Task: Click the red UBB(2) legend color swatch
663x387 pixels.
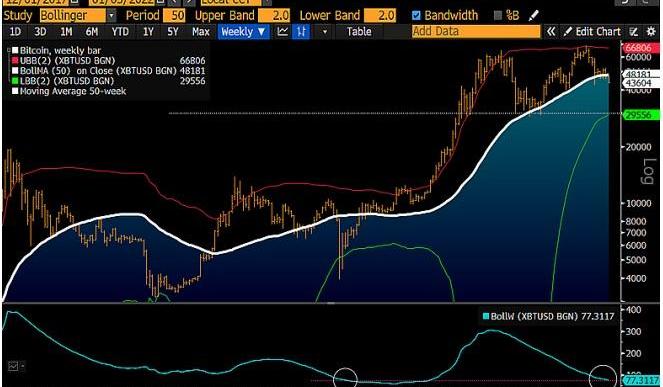Action: click(15, 61)
